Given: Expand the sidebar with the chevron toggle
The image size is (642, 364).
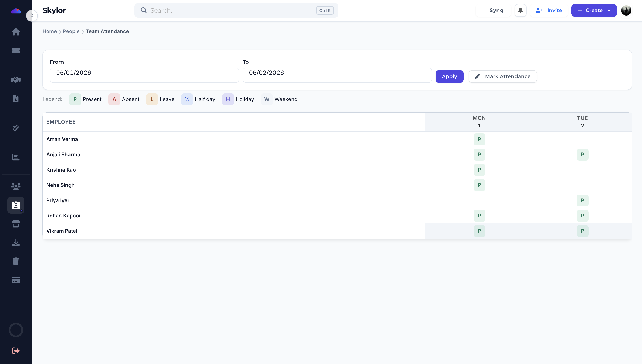Looking at the screenshot, I should (32, 16).
